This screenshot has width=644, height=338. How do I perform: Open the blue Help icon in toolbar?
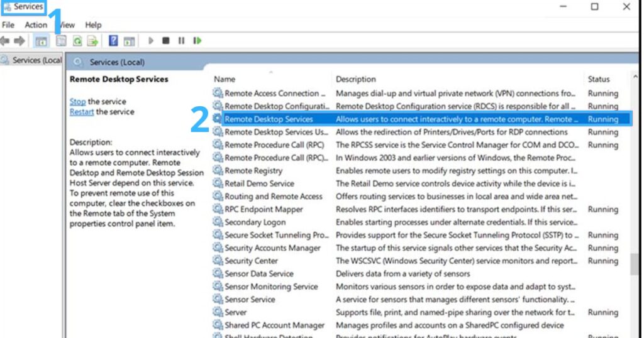click(113, 41)
